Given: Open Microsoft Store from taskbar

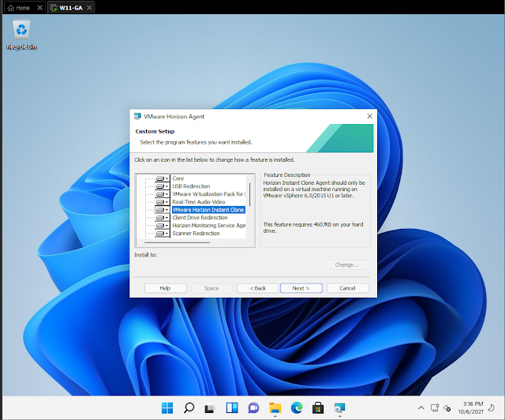Looking at the screenshot, I should [318, 408].
